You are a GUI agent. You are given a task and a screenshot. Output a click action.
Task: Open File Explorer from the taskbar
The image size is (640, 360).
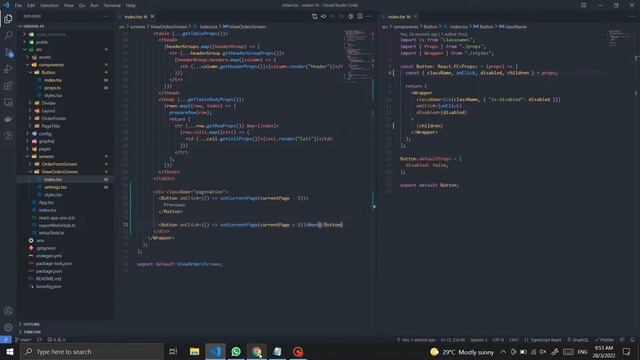pos(194,351)
